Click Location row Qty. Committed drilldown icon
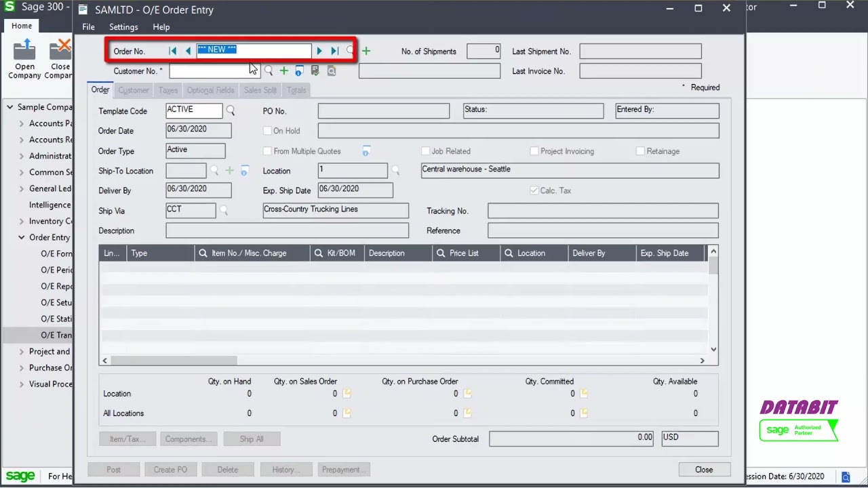The image size is (868, 488). pos(584,393)
